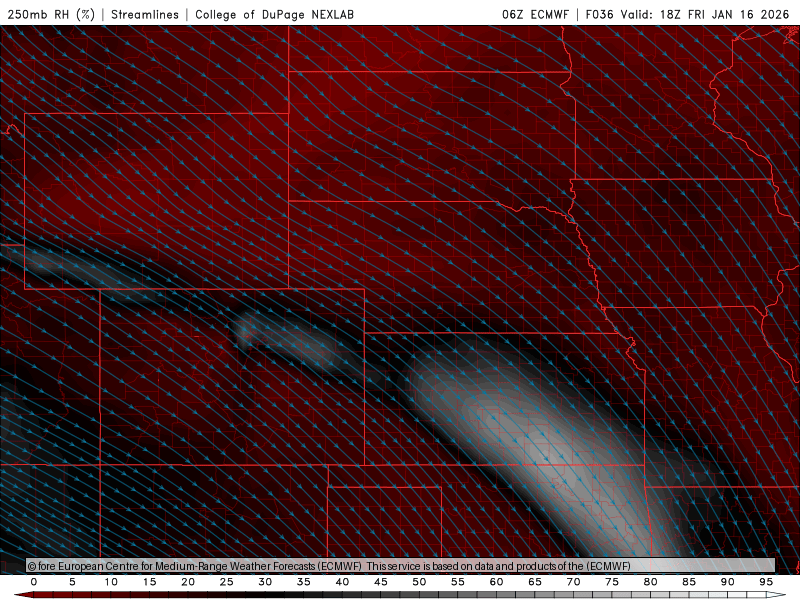Viewport: 800px width, 600px height.
Task: Click the "250mb RH (%)" title text
Action: pyautogui.click(x=51, y=14)
